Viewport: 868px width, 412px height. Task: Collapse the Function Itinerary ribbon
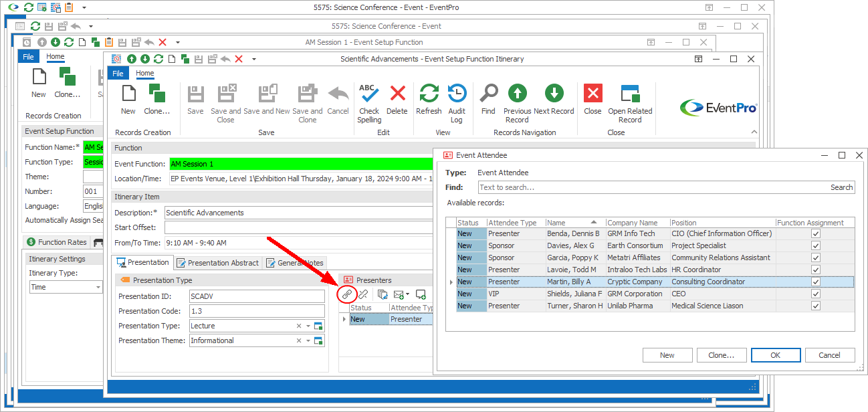(754, 132)
